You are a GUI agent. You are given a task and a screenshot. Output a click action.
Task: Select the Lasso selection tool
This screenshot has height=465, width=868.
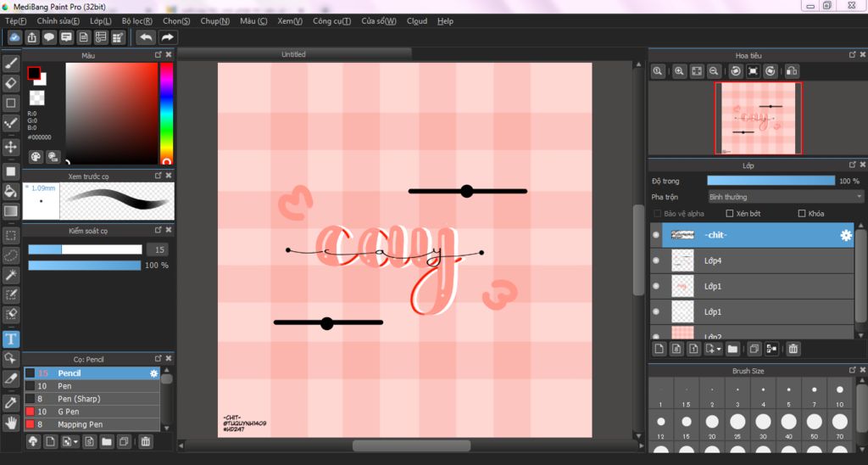(10, 255)
